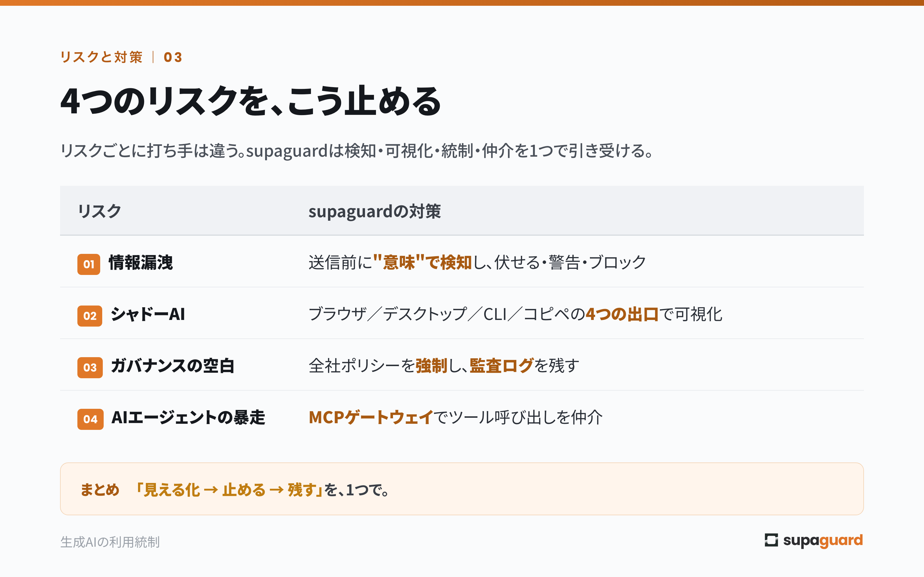Click the highlighted MCPゲートウェイ text
924x577 pixels.
(371, 417)
